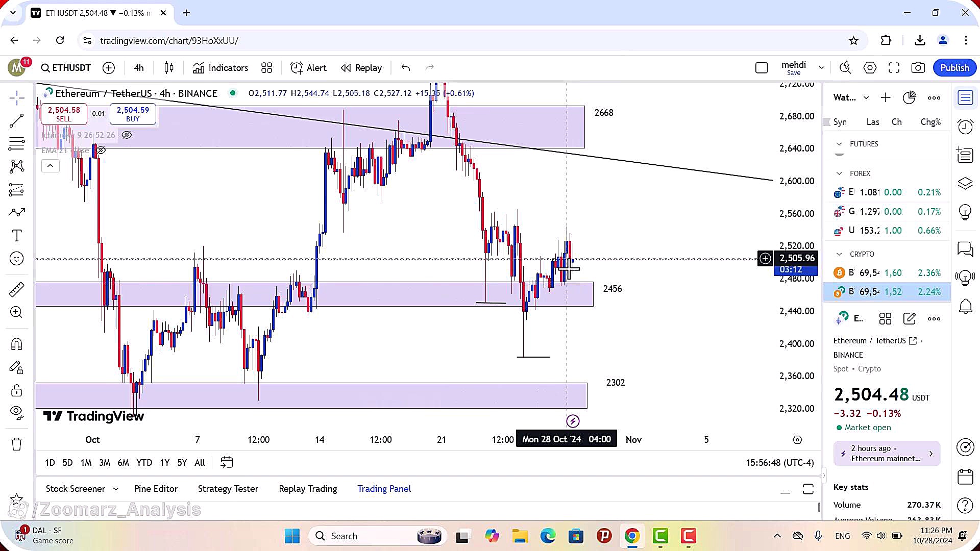Open the alerts clock icon in sidebar
Screen dimensions: 980x551
click(x=965, y=127)
